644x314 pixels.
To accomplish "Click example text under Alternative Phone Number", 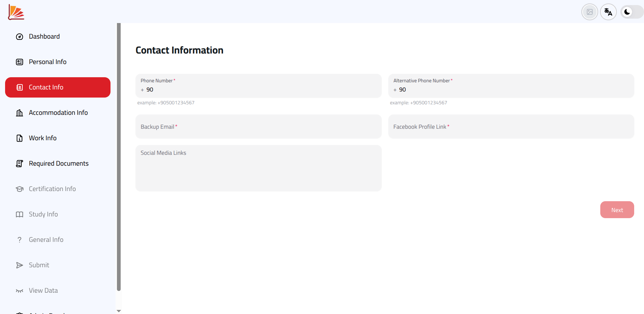I will click(x=418, y=103).
